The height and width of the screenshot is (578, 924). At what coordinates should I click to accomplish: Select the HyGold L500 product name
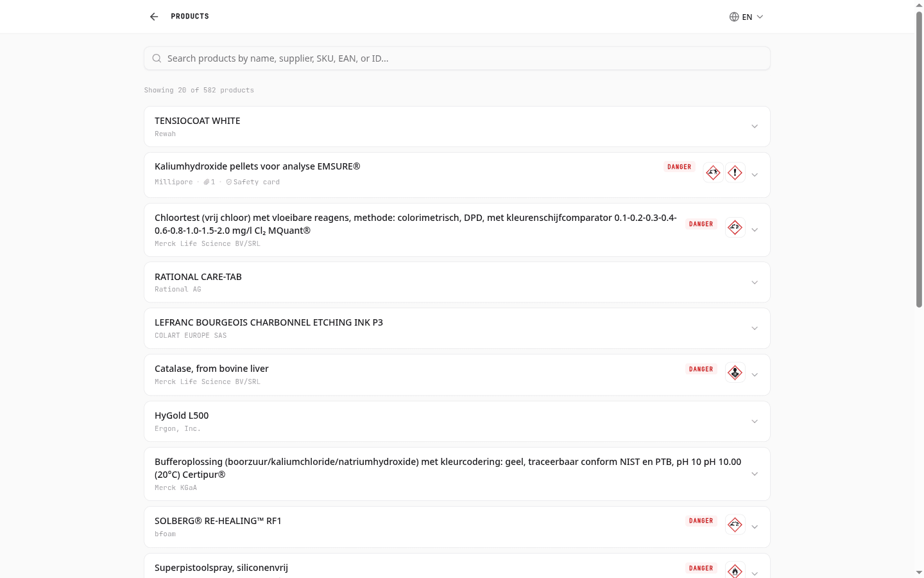[x=182, y=416]
